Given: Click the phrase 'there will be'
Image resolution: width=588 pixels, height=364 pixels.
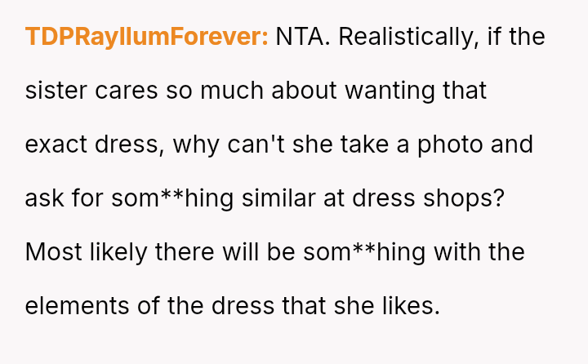Looking at the screenshot, I should 222,252.
